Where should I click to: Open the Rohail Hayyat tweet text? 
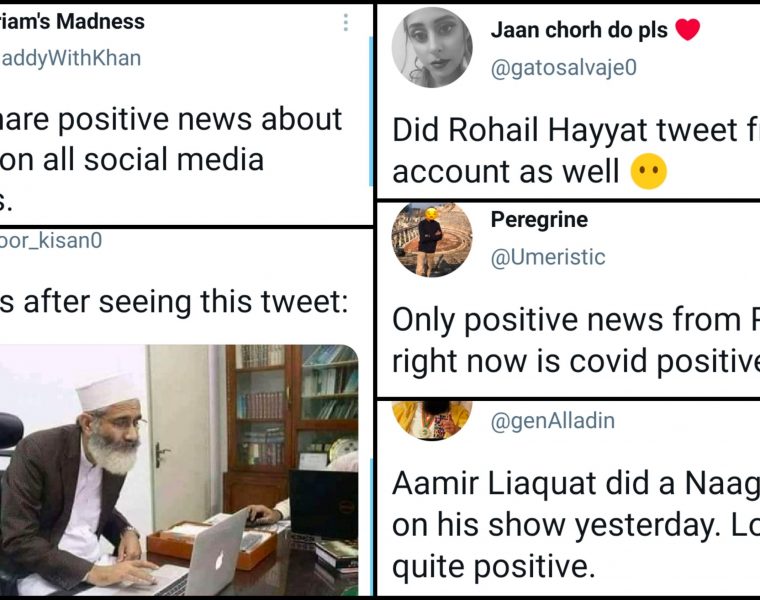(x=576, y=151)
